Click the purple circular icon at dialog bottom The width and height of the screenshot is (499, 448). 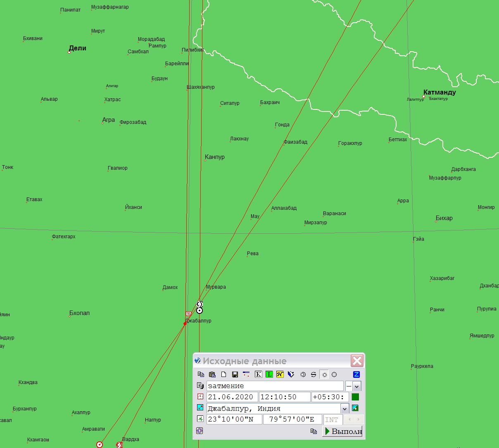click(200, 431)
